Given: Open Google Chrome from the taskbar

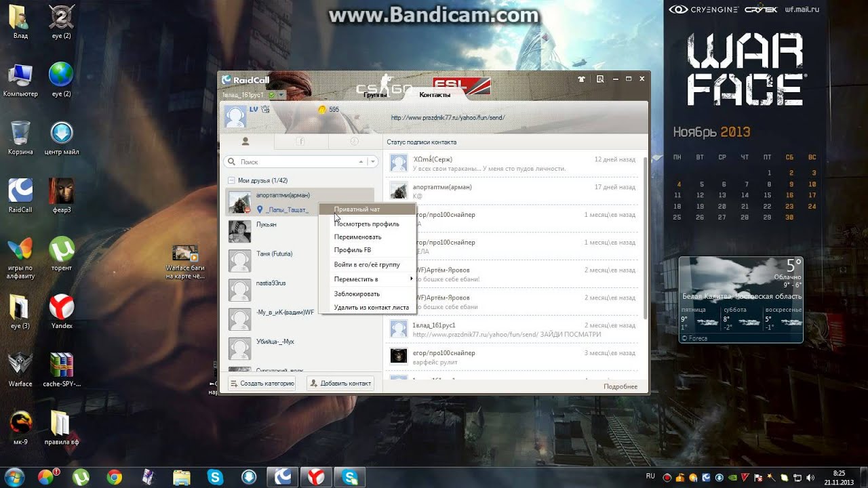Looking at the screenshot, I should click(x=115, y=476).
